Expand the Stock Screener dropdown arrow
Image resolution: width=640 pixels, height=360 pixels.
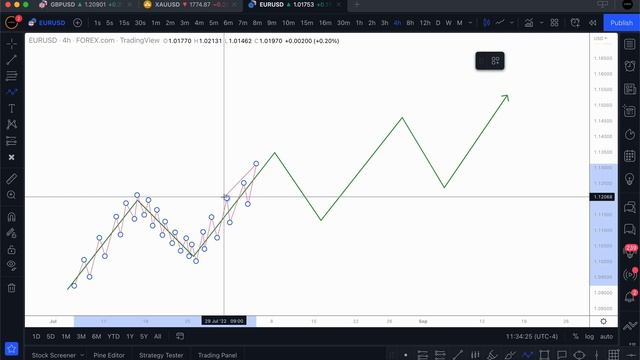tap(82, 355)
